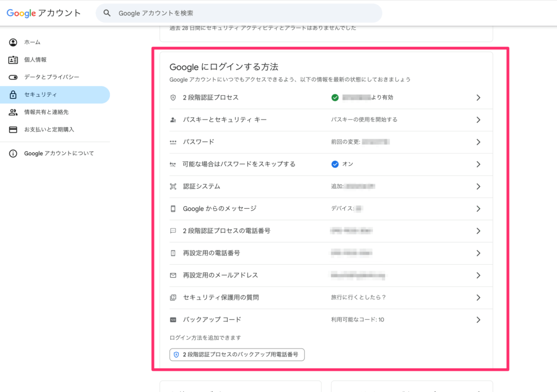Click the search magnifier icon
Viewport: 557px width, 392px height.
(x=107, y=13)
